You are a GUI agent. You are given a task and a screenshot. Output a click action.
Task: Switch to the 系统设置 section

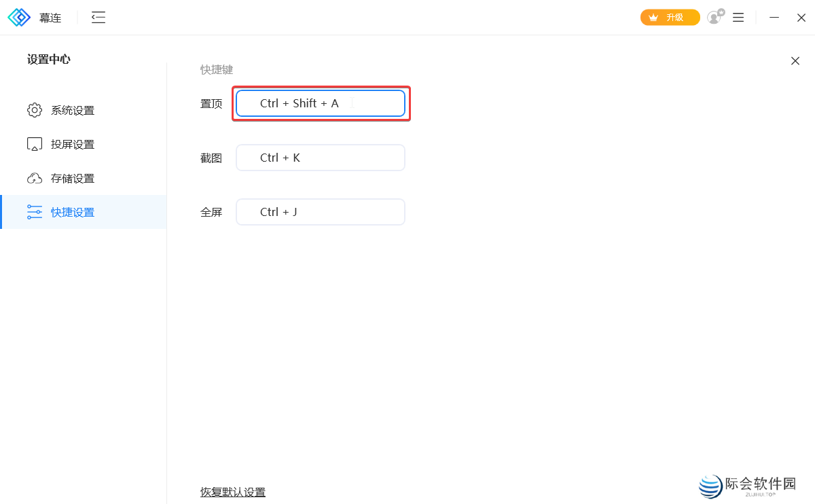(73, 109)
